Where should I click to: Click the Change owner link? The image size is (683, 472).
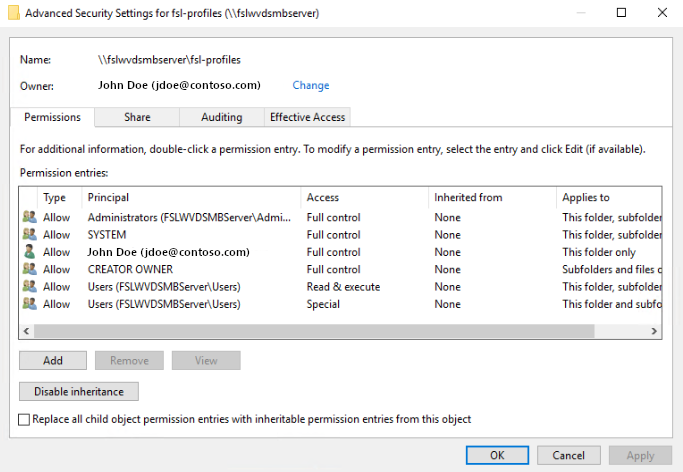(x=310, y=86)
